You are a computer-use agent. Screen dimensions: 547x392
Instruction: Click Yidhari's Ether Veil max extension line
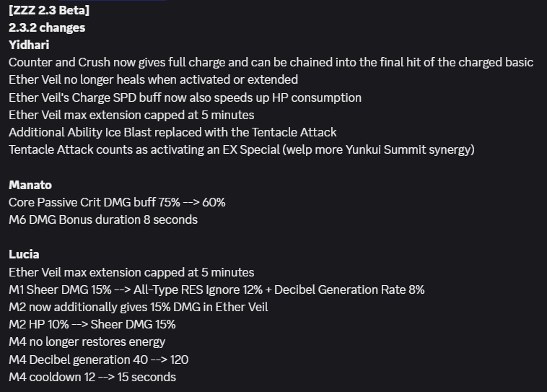click(x=131, y=115)
